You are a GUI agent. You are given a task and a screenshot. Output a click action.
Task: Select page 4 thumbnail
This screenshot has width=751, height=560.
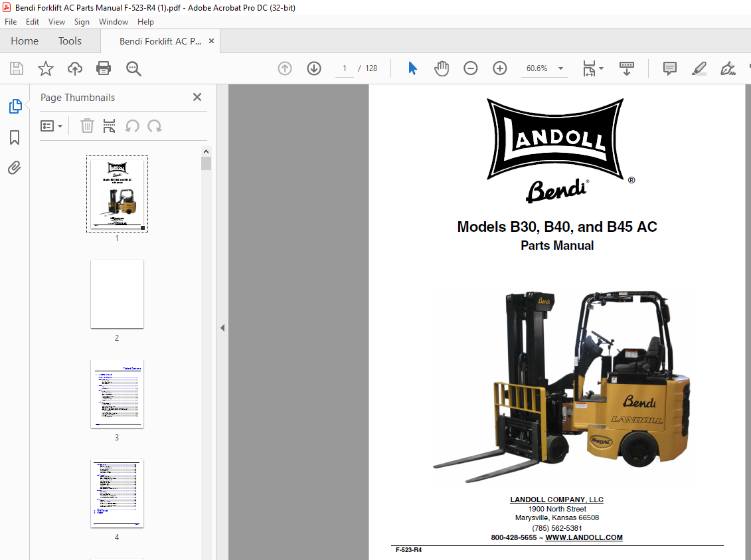point(117,494)
